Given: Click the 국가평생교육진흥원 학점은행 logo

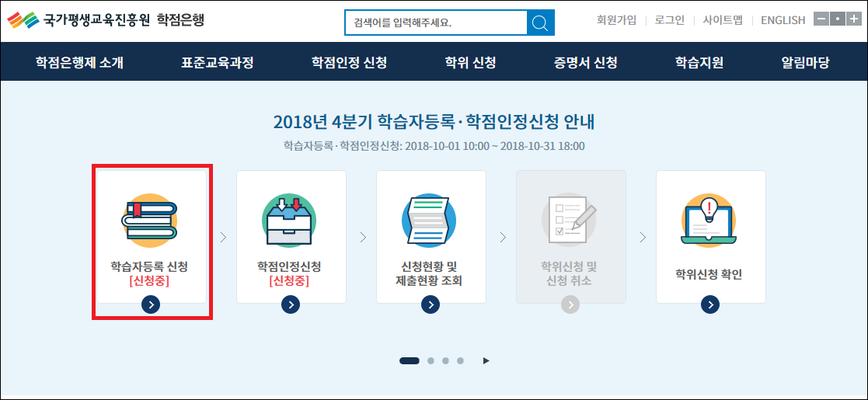Looking at the screenshot, I should (106, 19).
